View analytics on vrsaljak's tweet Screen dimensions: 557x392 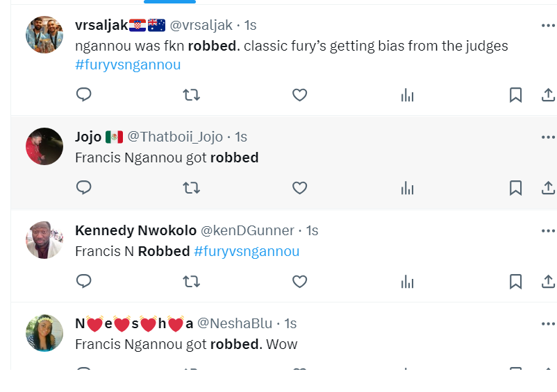click(x=408, y=95)
